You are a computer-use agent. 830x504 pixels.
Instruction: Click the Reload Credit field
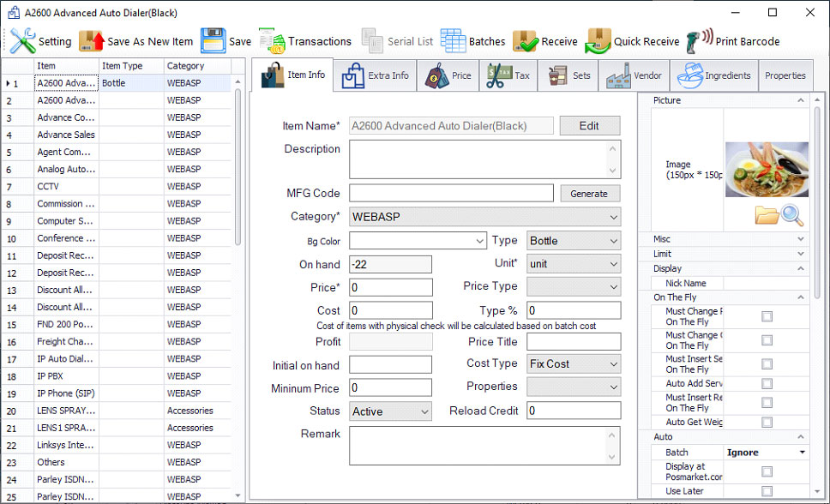(574, 411)
